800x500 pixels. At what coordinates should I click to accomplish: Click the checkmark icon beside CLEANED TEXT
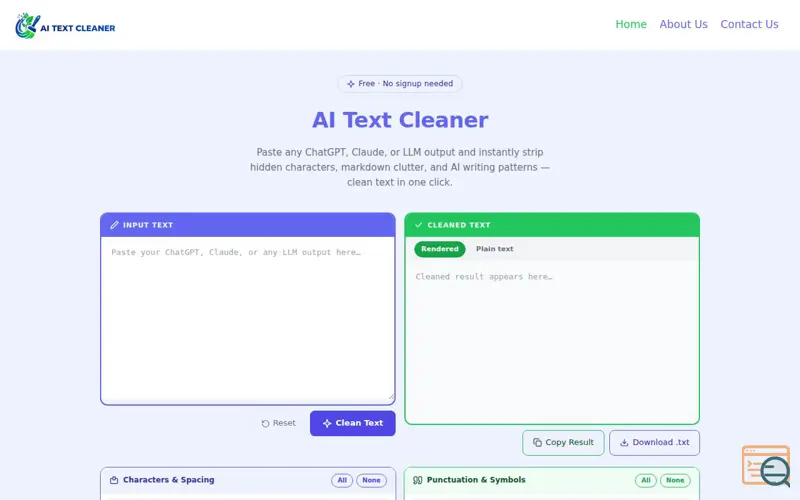(x=418, y=225)
